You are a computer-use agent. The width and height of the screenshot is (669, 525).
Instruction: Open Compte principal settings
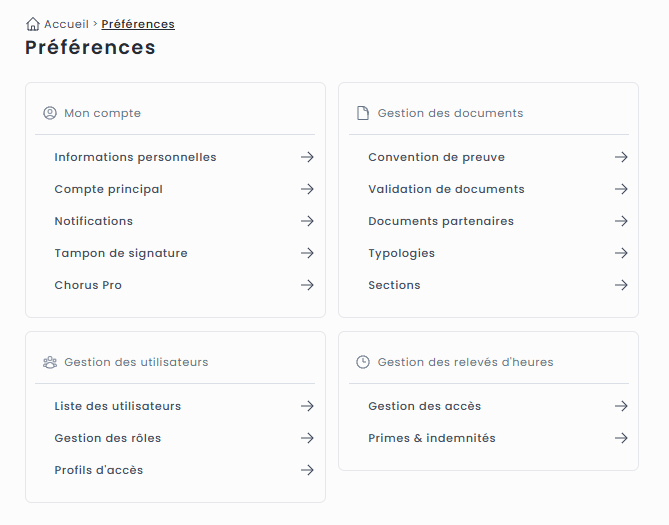point(108,189)
